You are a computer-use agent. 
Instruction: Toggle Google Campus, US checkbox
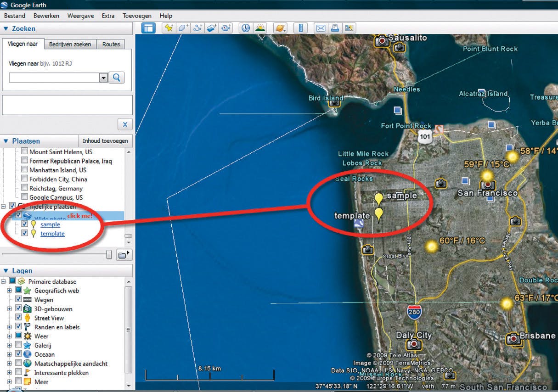(x=24, y=197)
